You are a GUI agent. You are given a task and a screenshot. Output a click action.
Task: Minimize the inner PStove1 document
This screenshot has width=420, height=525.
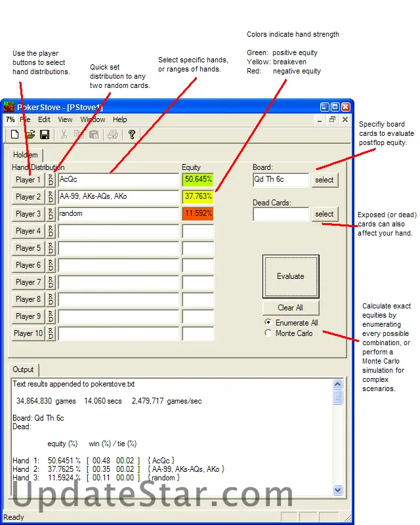320,119
